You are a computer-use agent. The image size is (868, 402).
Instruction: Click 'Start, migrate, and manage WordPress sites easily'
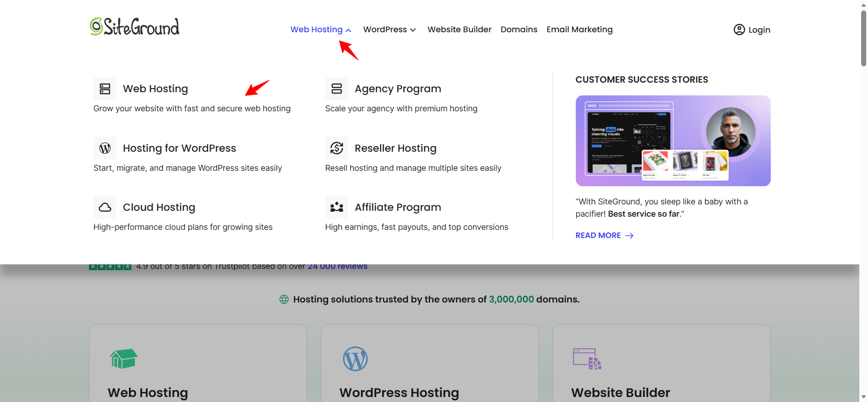click(x=188, y=168)
